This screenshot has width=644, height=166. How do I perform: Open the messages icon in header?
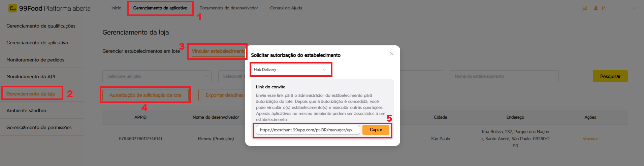coord(584,8)
